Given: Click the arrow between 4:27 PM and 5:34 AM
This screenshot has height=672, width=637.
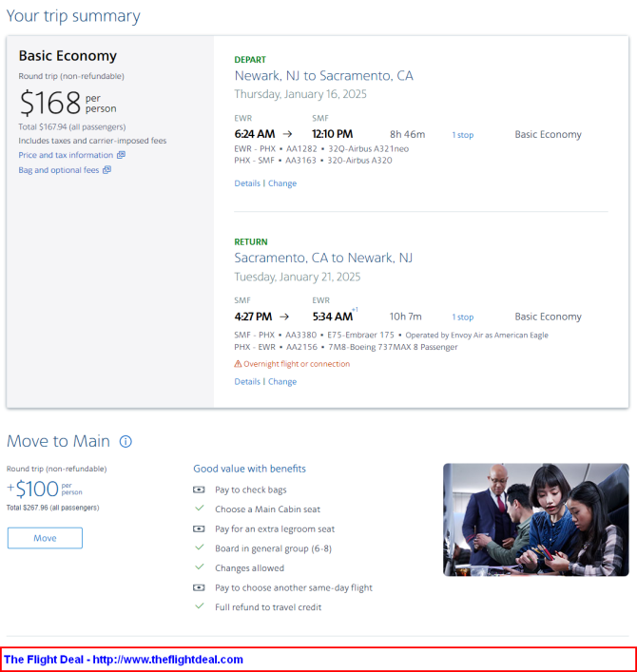Looking at the screenshot, I should point(284,317).
